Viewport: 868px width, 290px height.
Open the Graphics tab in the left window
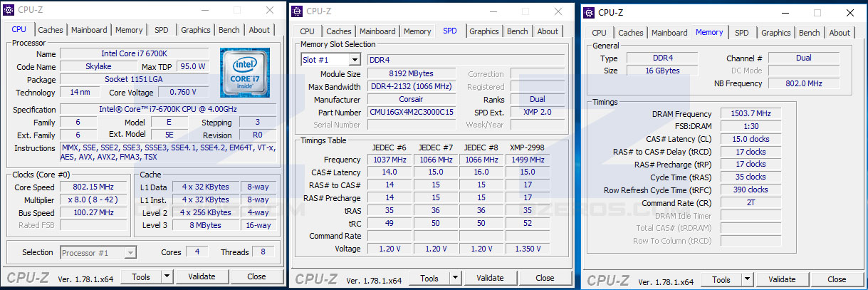point(196,30)
